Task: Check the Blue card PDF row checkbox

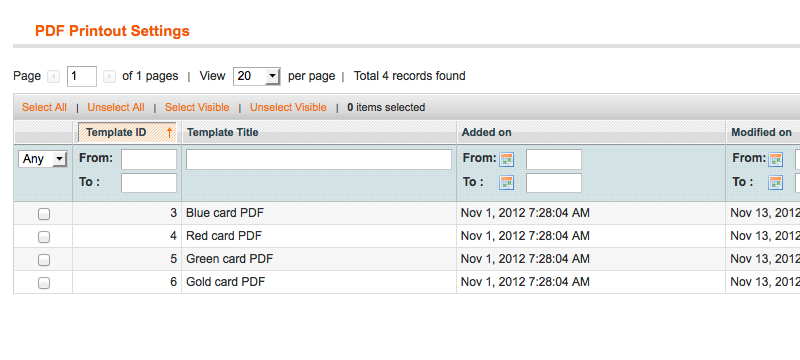Action: tap(44, 214)
